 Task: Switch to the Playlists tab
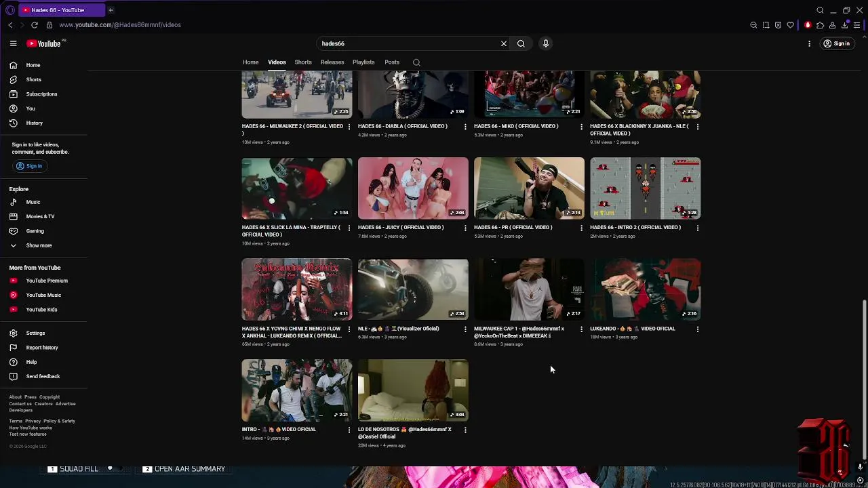coord(363,62)
